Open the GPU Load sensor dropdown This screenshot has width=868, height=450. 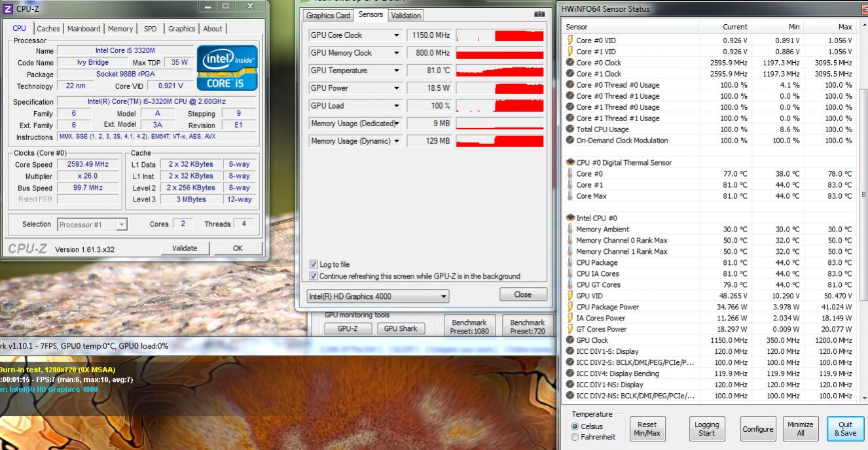pyautogui.click(x=397, y=106)
